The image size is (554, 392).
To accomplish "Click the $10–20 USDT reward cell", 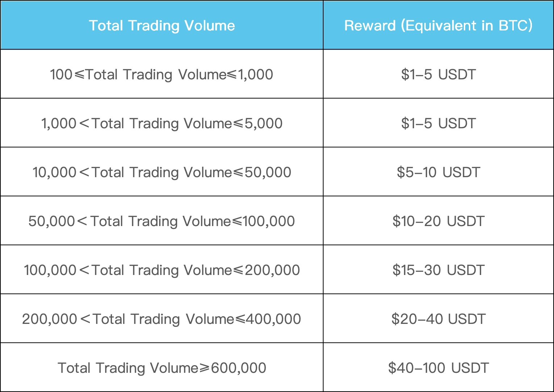I will pyautogui.click(x=438, y=221).
